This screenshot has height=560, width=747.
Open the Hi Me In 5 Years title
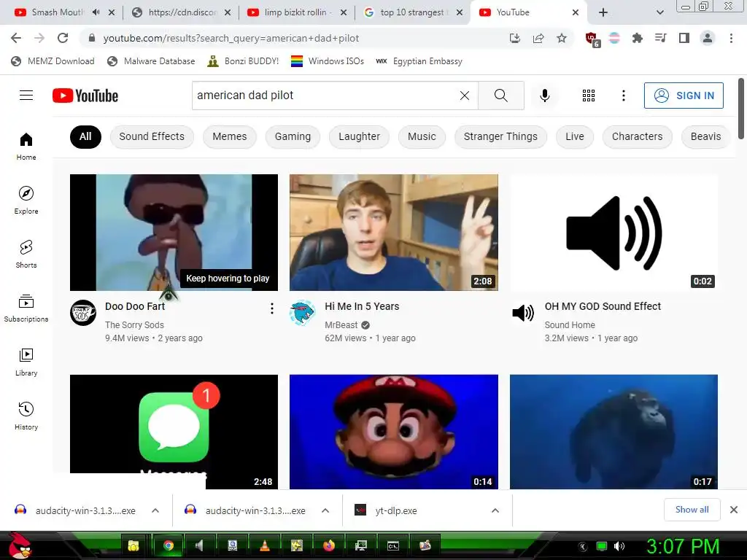(x=362, y=306)
